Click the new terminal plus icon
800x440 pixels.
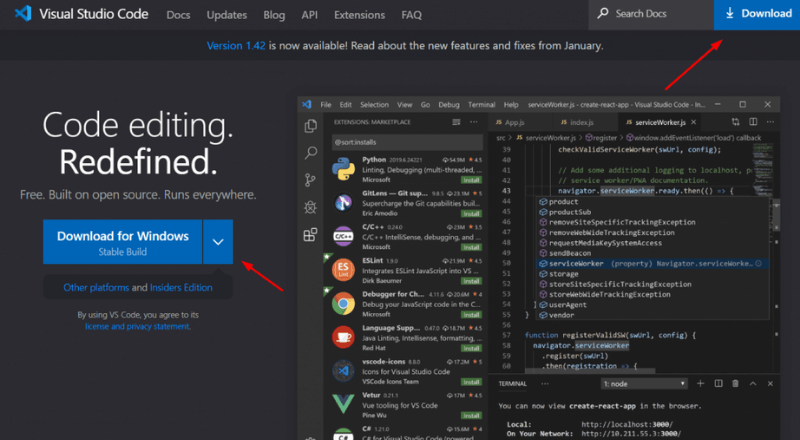(701, 384)
